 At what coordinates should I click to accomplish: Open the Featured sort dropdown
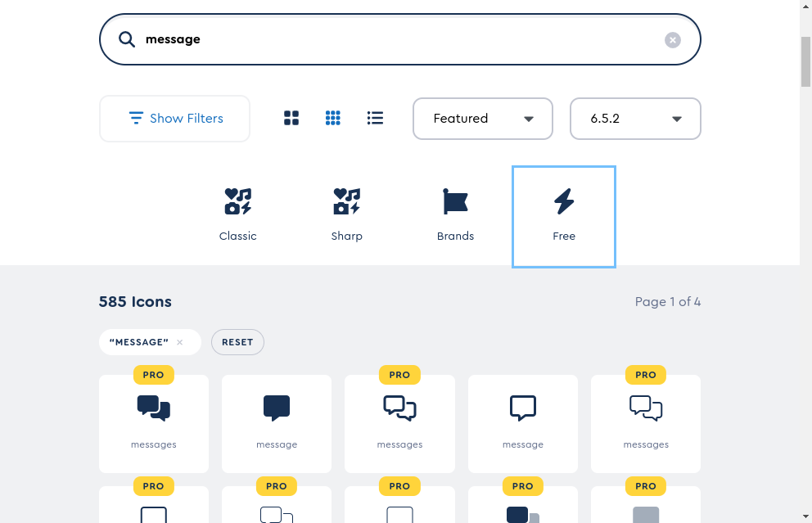coord(483,119)
